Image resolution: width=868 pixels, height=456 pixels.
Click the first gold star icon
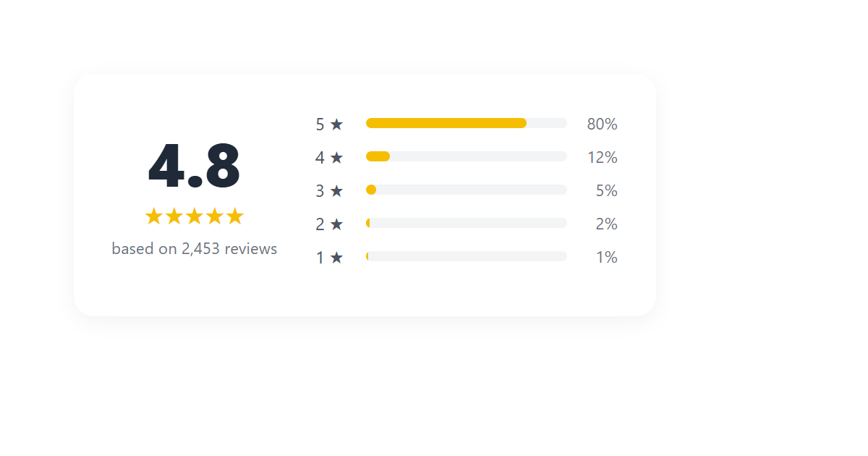[x=154, y=215]
